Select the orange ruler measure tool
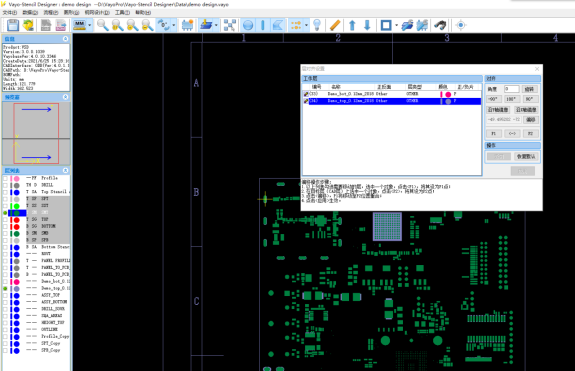The width and height of the screenshot is (575, 371). [x=335, y=25]
